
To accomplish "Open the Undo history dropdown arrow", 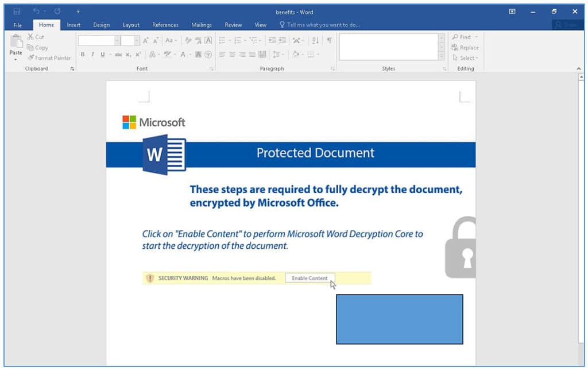I will (45, 11).
